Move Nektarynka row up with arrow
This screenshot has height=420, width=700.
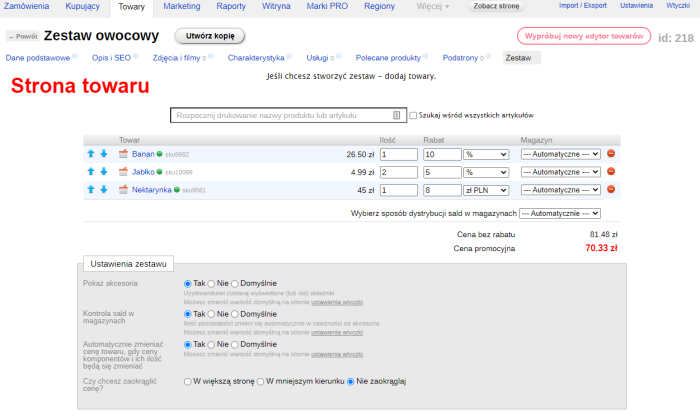91,189
